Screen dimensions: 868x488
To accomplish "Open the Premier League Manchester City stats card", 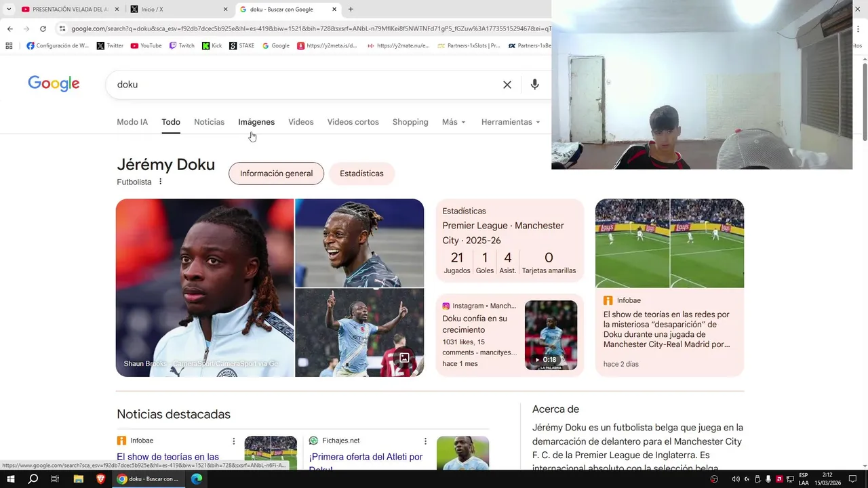I will (509, 240).
